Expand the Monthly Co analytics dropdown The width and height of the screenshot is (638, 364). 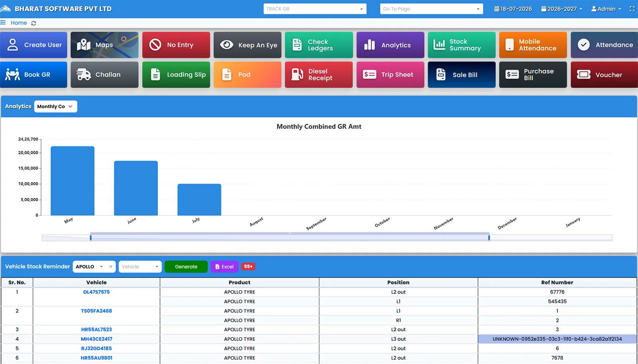pos(55,106)
